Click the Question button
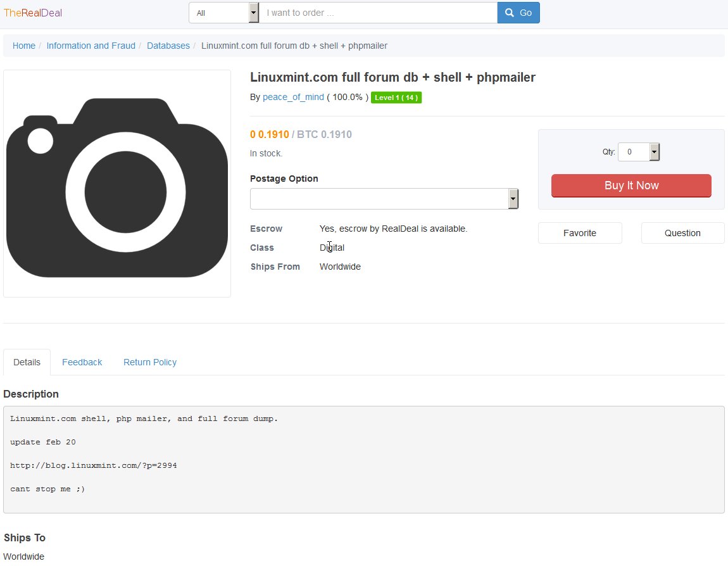Image resolution: width=728 pixels, height=566 pixels. tap(682, 233)
